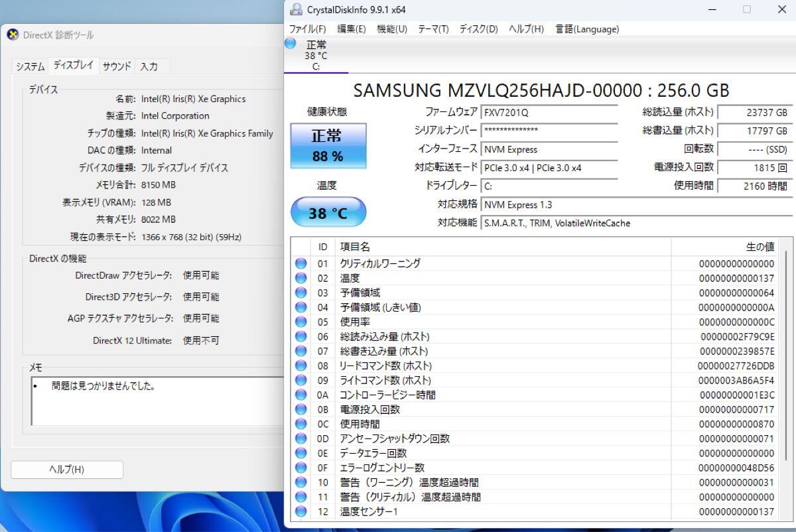Click the raw value 0000003AB6A5F4

tap(736, 380)
